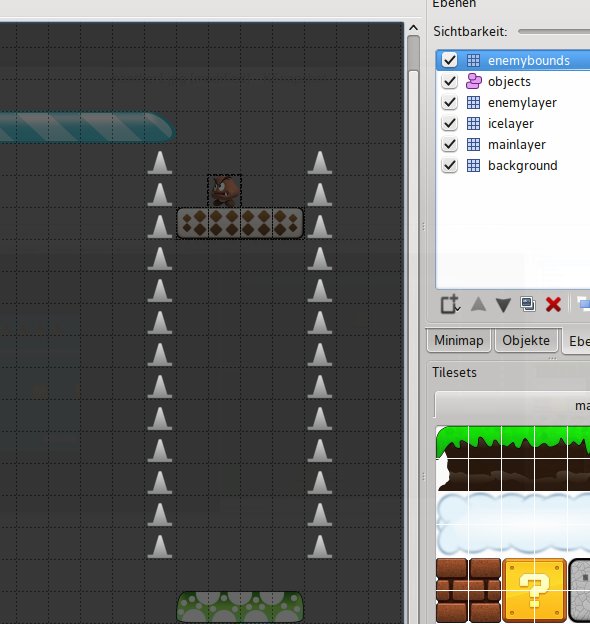Select the background layer name
The width and height of the screenshot is (590, 624).
(x=522, y=166)
